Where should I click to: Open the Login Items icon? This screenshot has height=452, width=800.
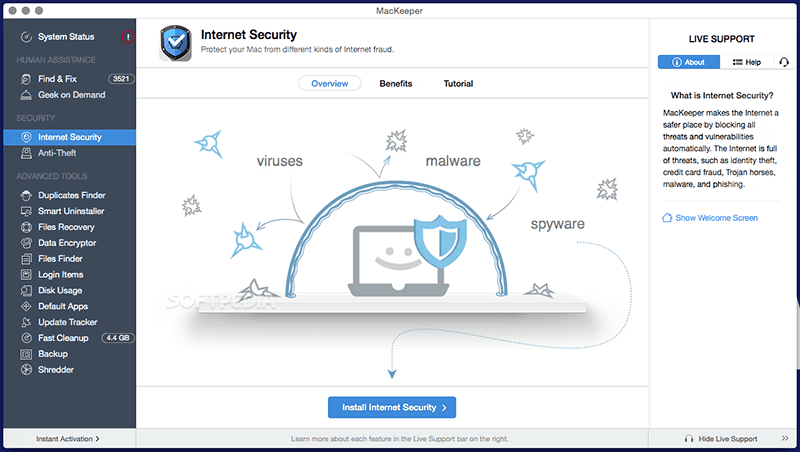26,274
